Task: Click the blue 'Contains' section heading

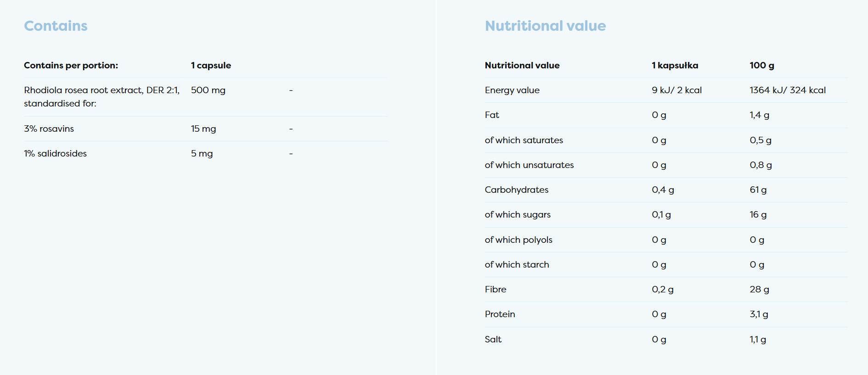Action: click(x=56, y=26)
